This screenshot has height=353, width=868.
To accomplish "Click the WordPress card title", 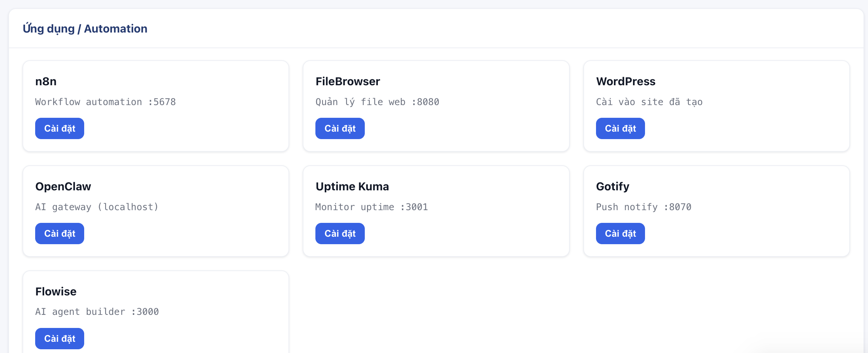I will pos(626,81).
